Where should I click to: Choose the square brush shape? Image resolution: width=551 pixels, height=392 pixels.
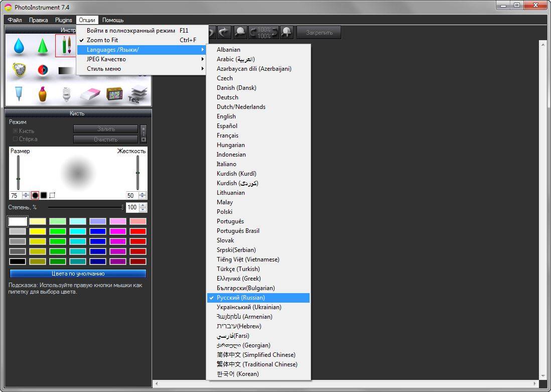coord(44,195)
